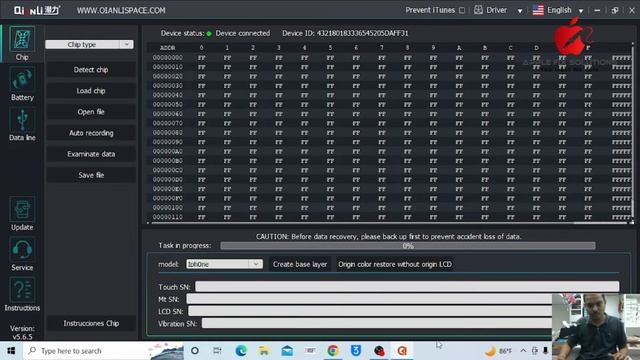This screenshot has height=360, width=640.
Task: Open the Chip section in sidebar
Action: click(x=22, y=43)
